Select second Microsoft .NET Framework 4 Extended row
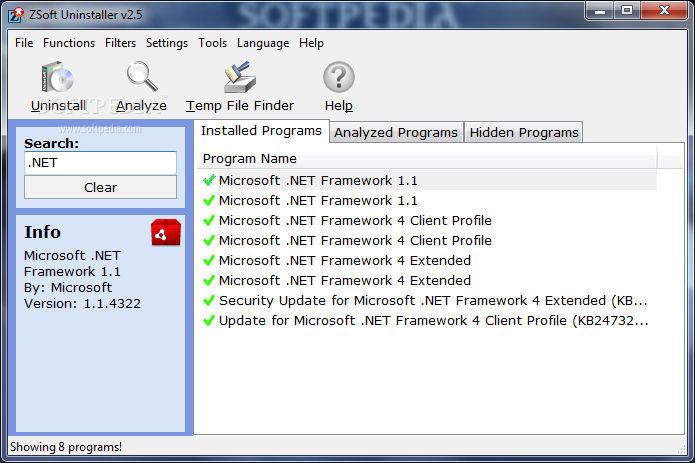Screen dimensions: 695x463 [429, 280]
